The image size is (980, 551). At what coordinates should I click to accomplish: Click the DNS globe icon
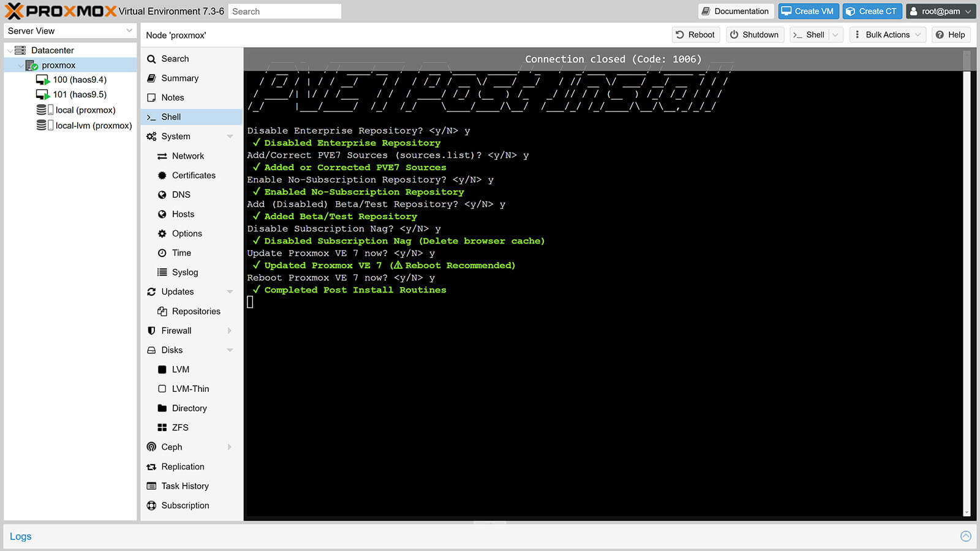click(x=162, y=195)
